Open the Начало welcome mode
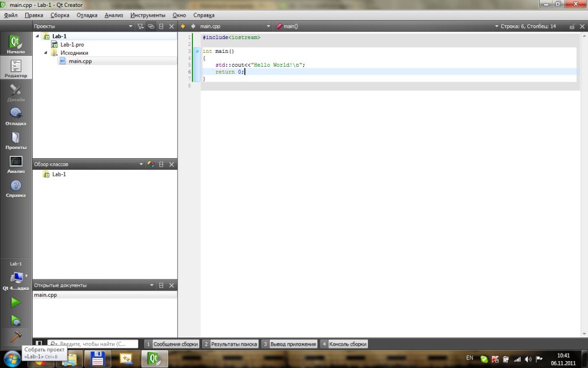The image size is (588, 368). [16, 44]
